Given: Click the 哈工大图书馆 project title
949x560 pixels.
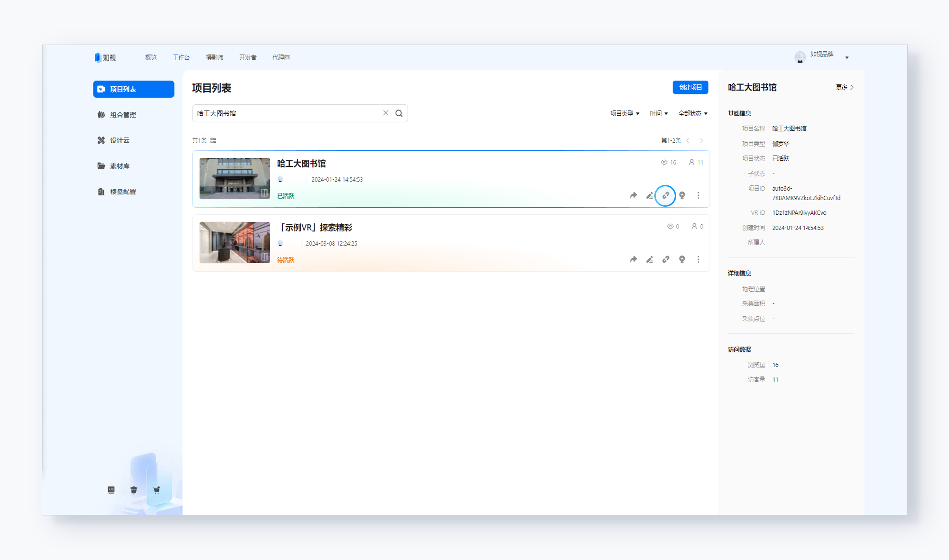Looking at the screenshot, I should pos(301,164).
